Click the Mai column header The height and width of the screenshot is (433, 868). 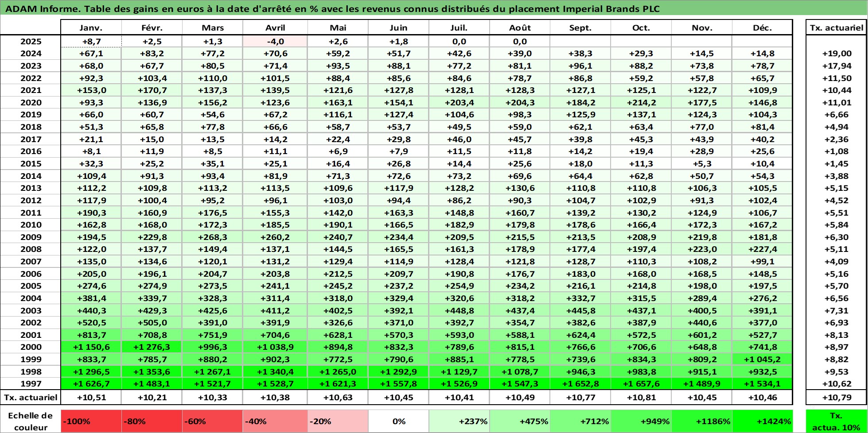pos(338,27)
